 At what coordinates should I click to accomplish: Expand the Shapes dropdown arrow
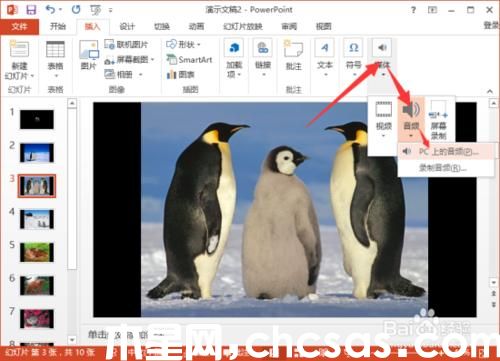point(199,44)
